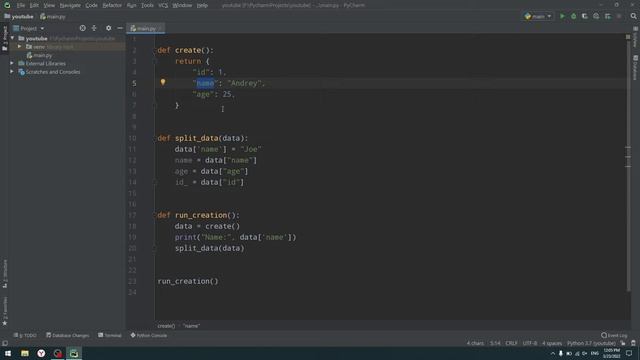Open Windows notification center icon
This screenshot has height=360, width=640.
pyautogui.click(x=629, y=353)
